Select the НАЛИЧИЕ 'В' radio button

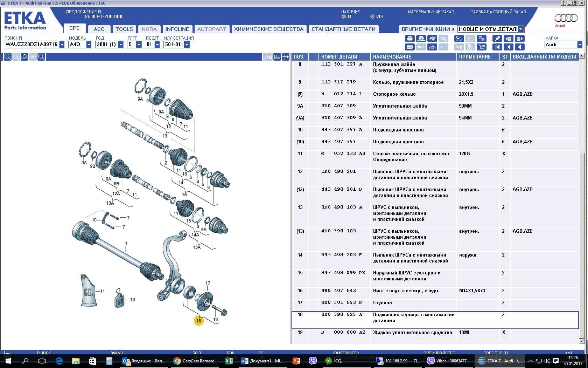pyautogui.click(x=344, y=16)
